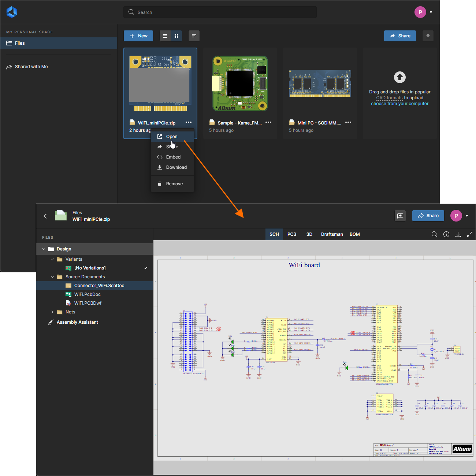Image resolution: width=476 pixels, height=476 pixels.
Task: Click Share button in personal space toolbar
Action: coord(400,36)
